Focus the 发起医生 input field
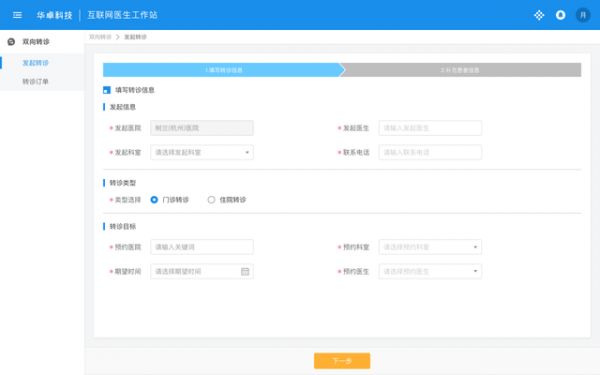The width and height of the screenshot is (600, 375). (430, 128)
